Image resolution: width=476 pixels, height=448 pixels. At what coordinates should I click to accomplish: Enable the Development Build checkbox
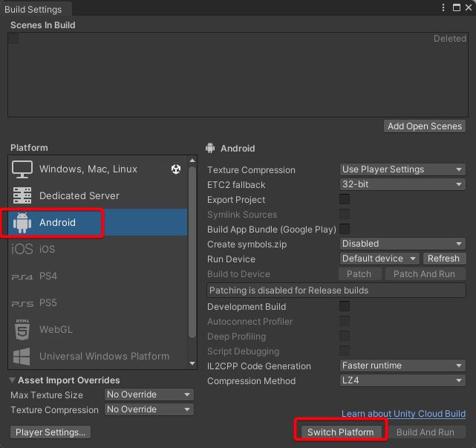(x=345, y=306)
